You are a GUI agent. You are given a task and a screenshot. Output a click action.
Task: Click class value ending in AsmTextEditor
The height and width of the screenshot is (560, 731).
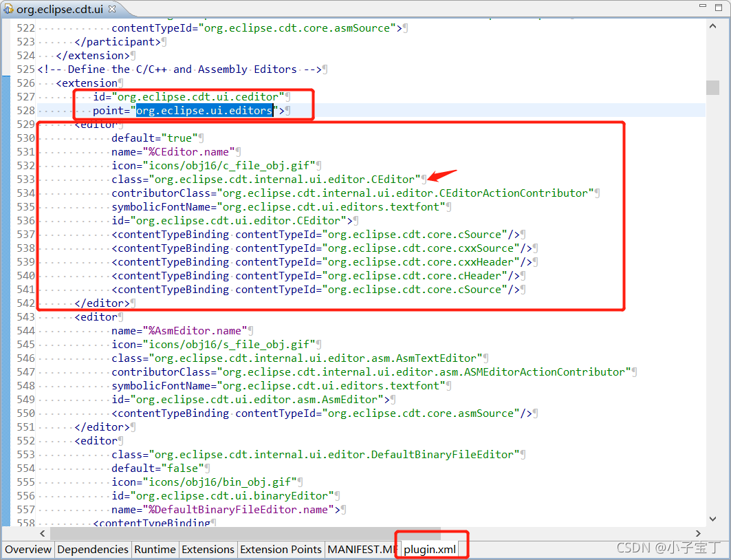[297, 358]
